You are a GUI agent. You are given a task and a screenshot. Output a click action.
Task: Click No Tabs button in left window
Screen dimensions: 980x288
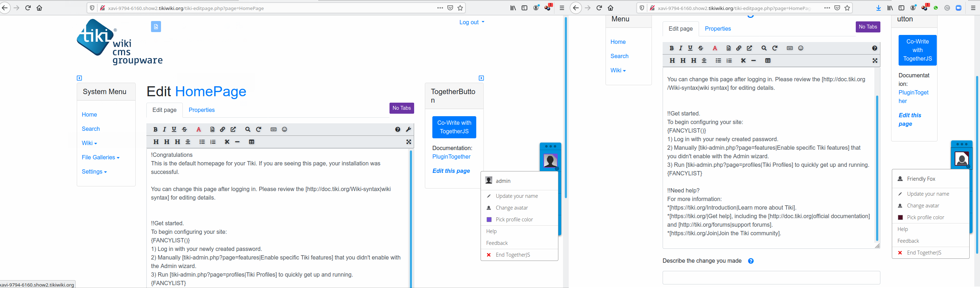(x=402, y=108)
